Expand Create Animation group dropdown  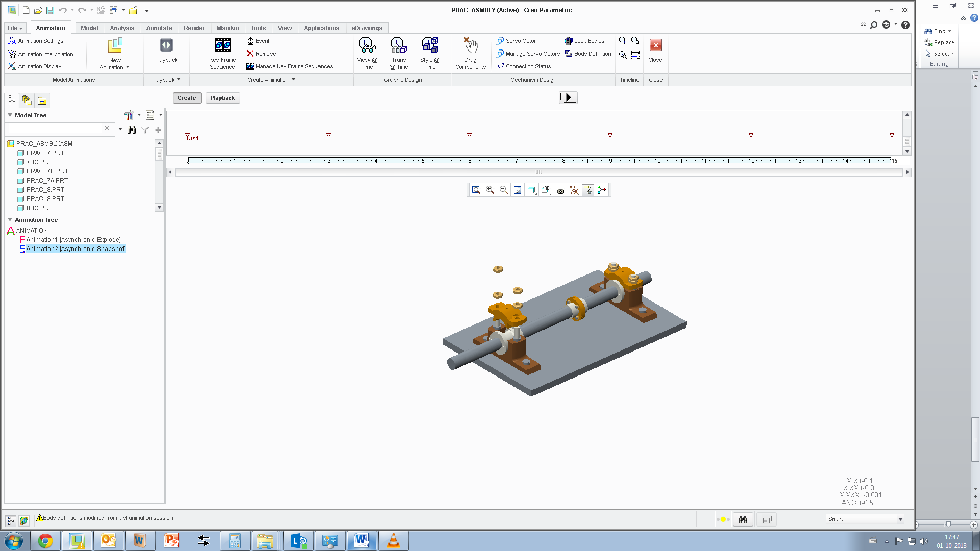point(293,80)
